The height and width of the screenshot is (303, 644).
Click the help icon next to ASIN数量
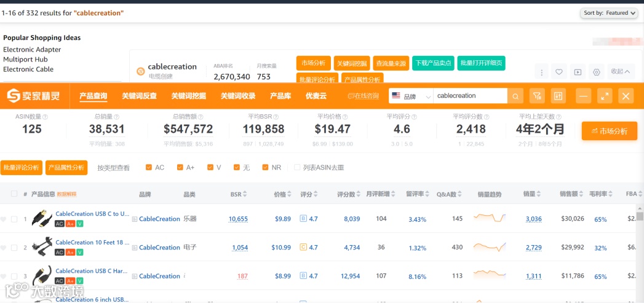[45, 117]
